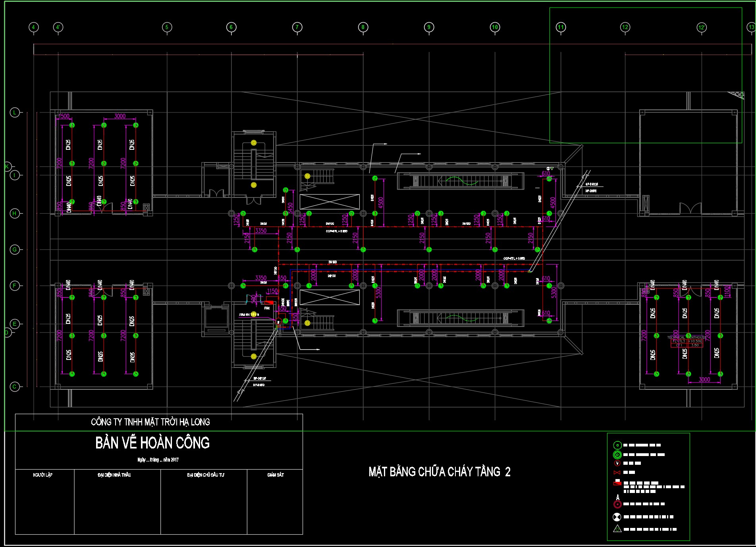Pick row axis bubble E
This screenshot has width=756, height=547.
click(x=15, y=324)
